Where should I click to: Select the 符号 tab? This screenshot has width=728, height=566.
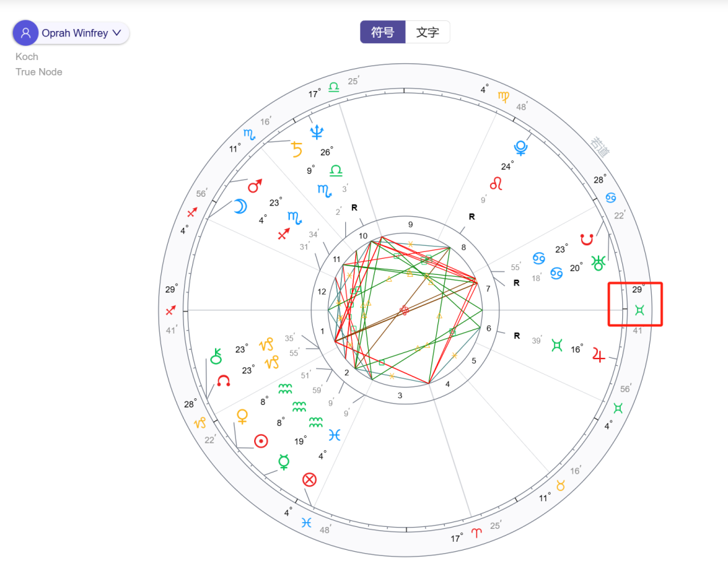(x=383, y=32)
